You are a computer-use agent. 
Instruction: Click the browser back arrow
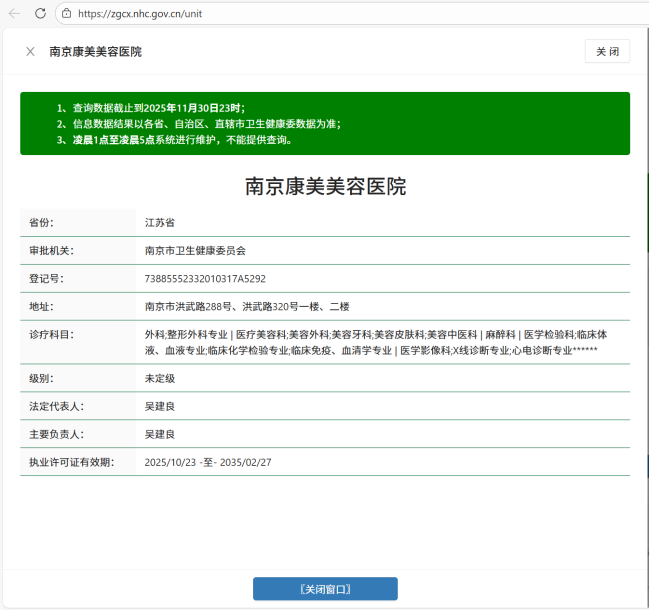pos(14,13)
